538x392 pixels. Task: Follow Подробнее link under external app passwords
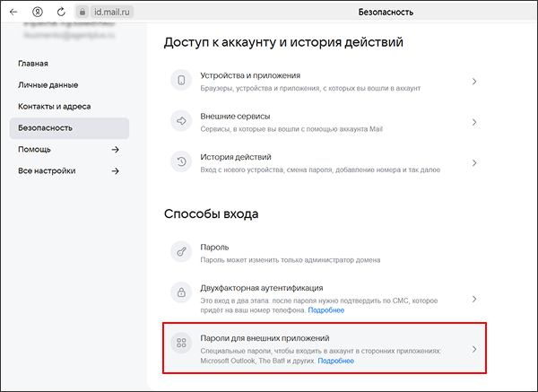pyautogui.click(x=336, y=361)
